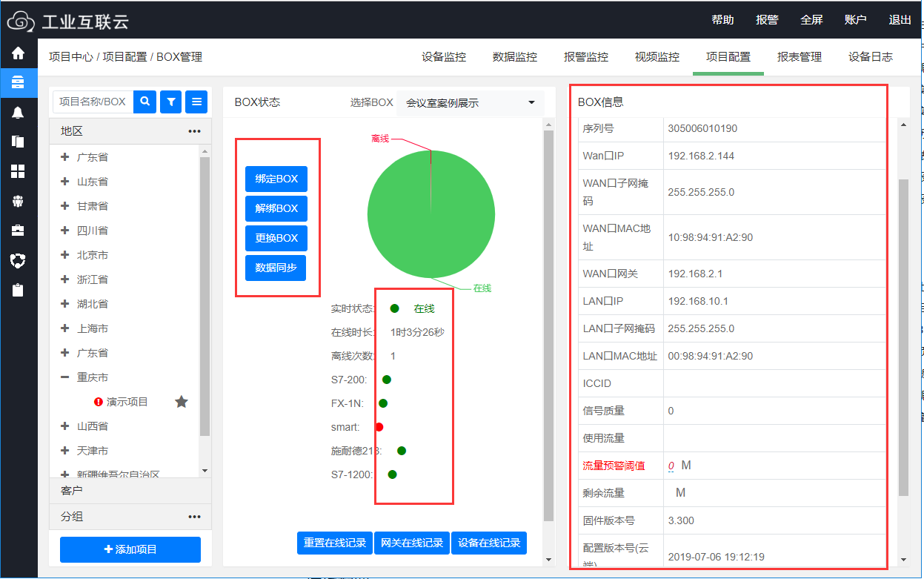This screenshot has width=924, height=579.
Task: Click the BOX信息 panel vertical scrollbar
Action: coord(903,337)
